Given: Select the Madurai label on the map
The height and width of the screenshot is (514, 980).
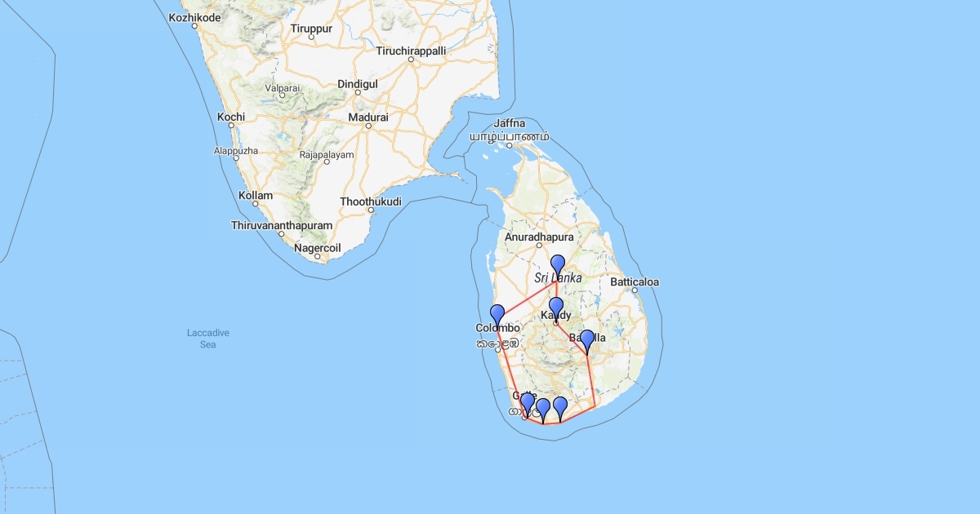Looking at the screenshot, I should 367,117.
